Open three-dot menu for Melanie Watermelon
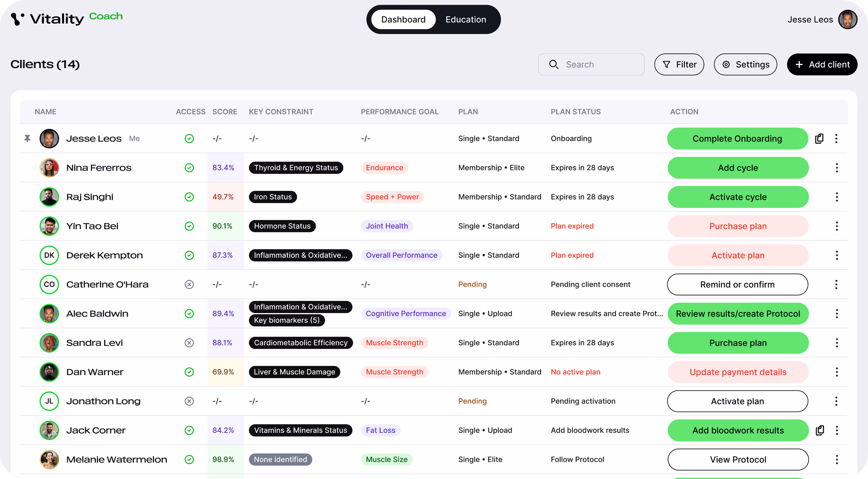868x479 pixels. [x=837, y=459]
